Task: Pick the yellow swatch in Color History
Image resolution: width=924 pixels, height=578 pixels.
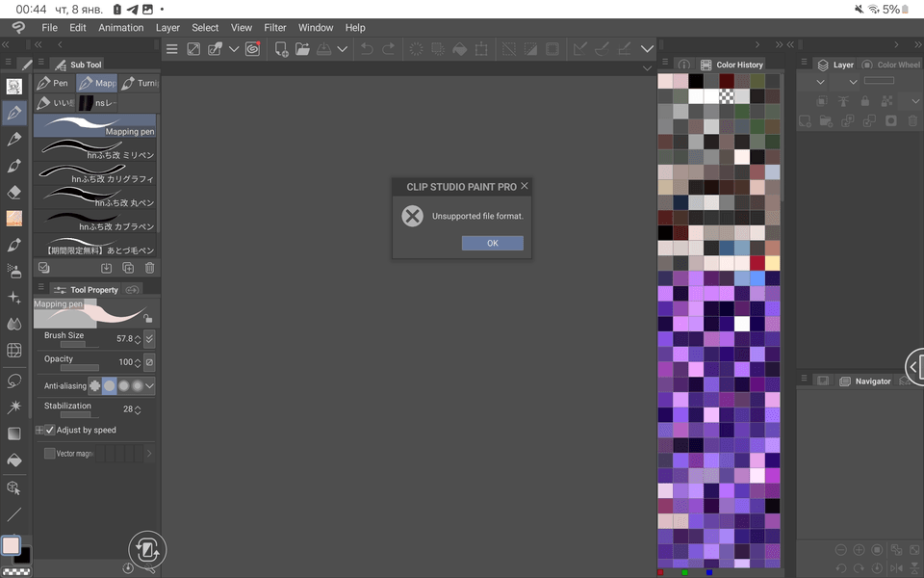Action: pyautogui.click(x=772, y=263)
